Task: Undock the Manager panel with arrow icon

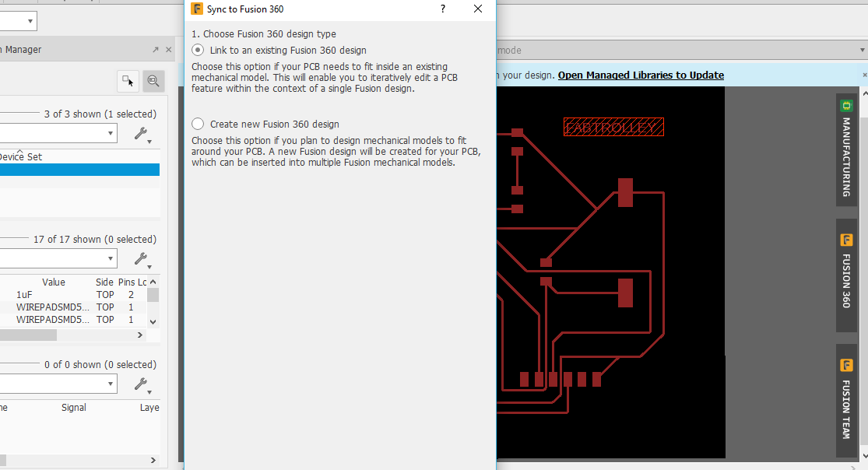Action: 156,50
